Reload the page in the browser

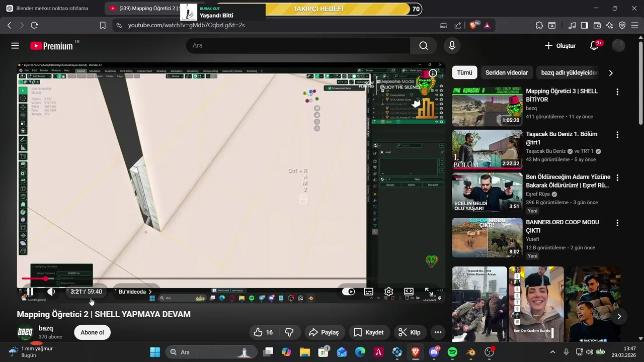pyautogui.click(x=34, y=25)
